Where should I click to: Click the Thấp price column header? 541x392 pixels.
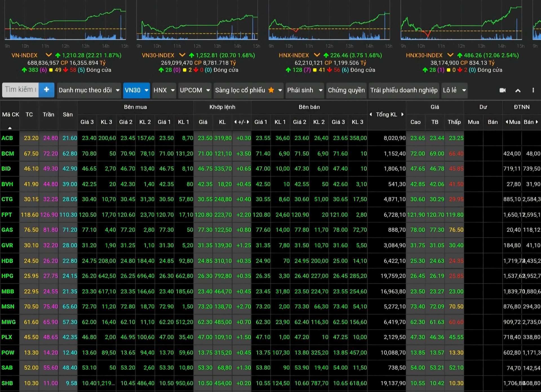[454, 122]
